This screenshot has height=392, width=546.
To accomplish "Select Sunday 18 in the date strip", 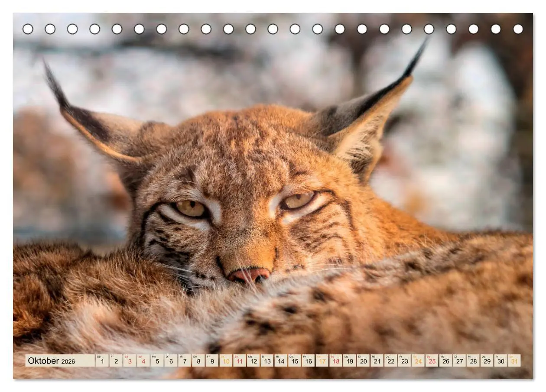I will click(x=336, y=360).
